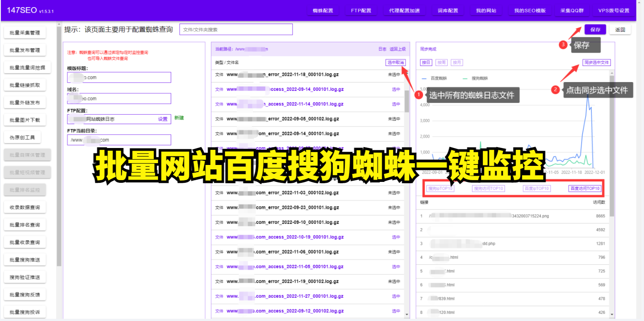This screenshot has width=644, height=321.
Task: Select file row error_2022-09-23_000101.log.gz
Action: coord(308,207)
